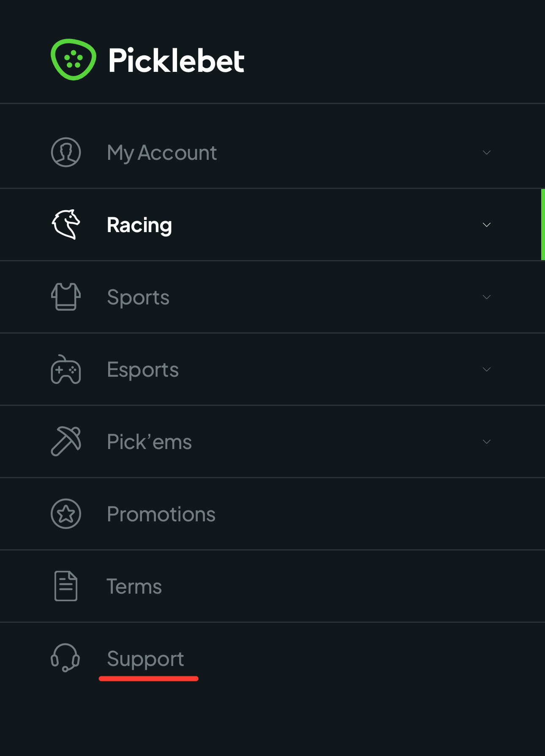
Task: Click the Esports game controller icon
Action: coord(66,369)
